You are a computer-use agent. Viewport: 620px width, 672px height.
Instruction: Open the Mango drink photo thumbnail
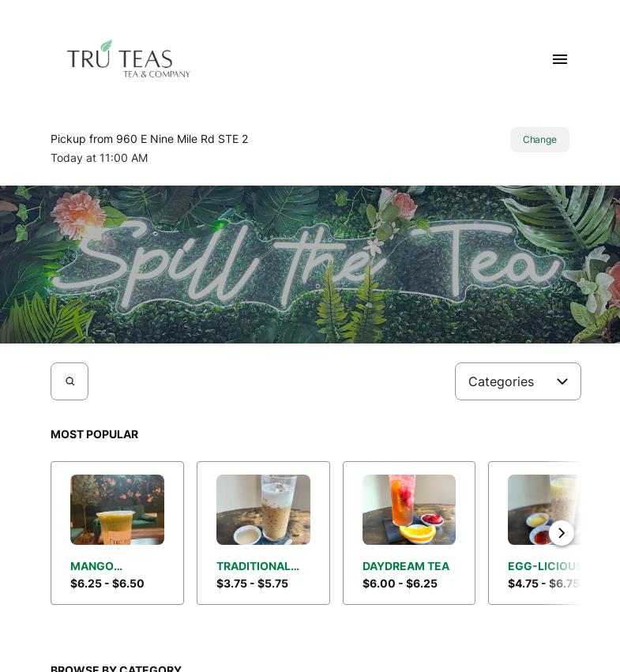117,509
